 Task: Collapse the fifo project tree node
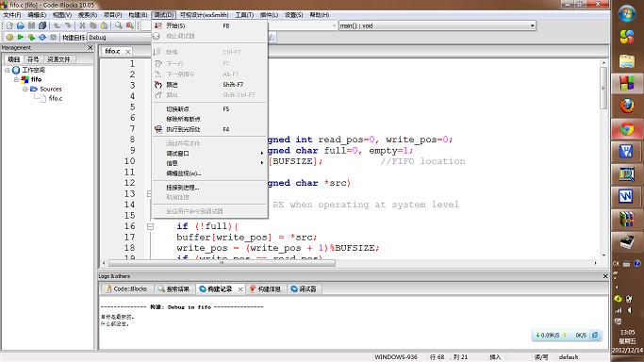pos(16,79)
